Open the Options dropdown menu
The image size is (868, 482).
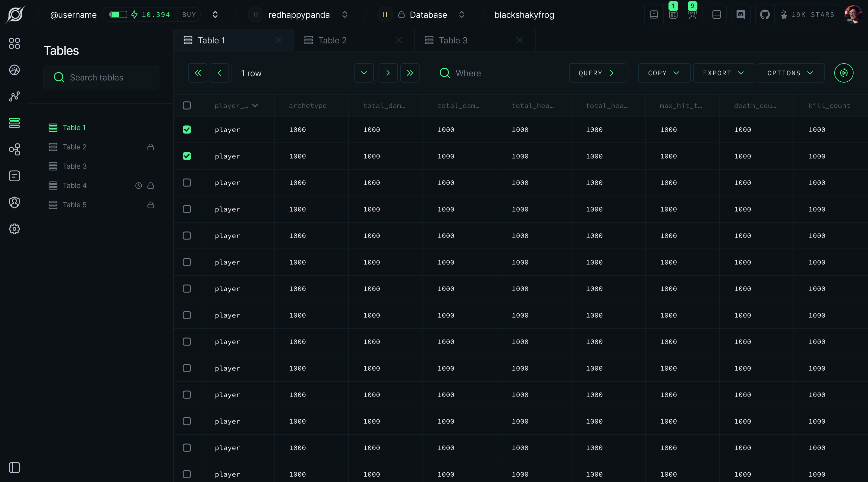coord(790,73)
